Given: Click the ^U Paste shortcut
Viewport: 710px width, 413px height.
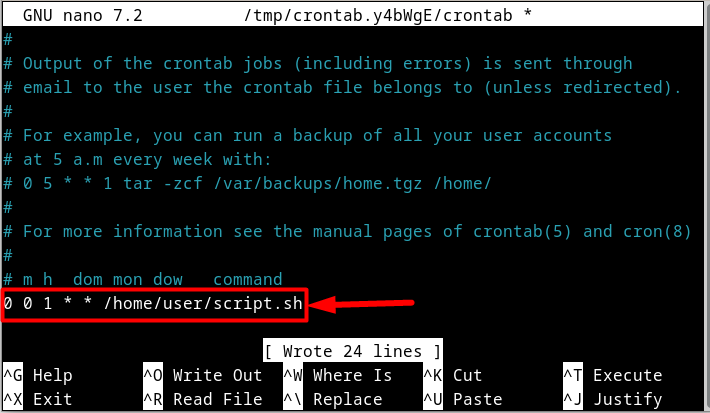Looking at the screenshot, I should 463,399.
